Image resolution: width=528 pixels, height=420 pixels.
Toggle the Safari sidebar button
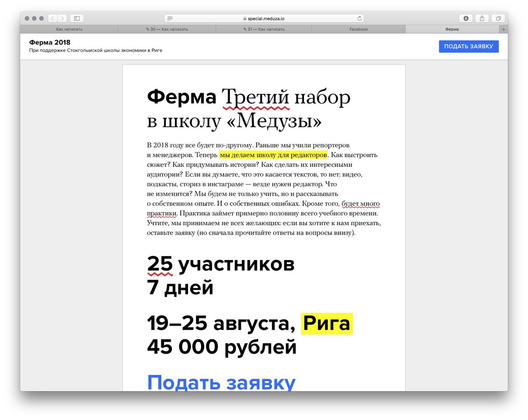[77, 18]
